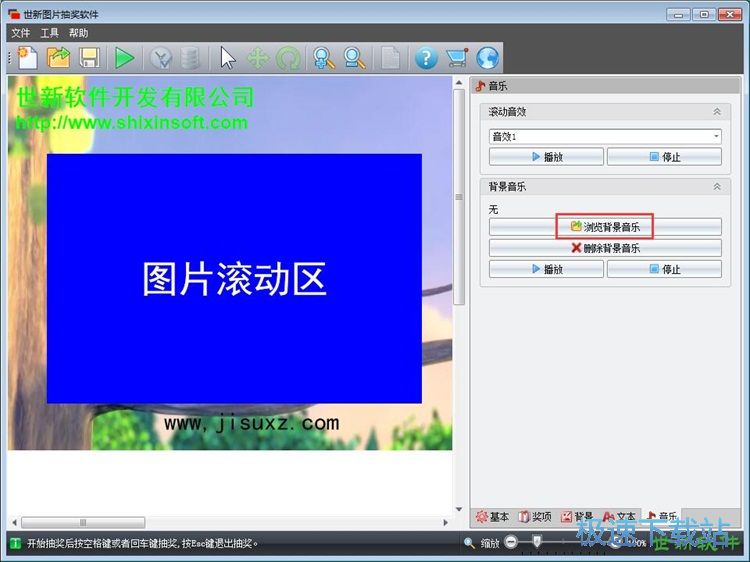Play the background music
The width and height of the screenshot is (750, 562).
pos(546,269)
